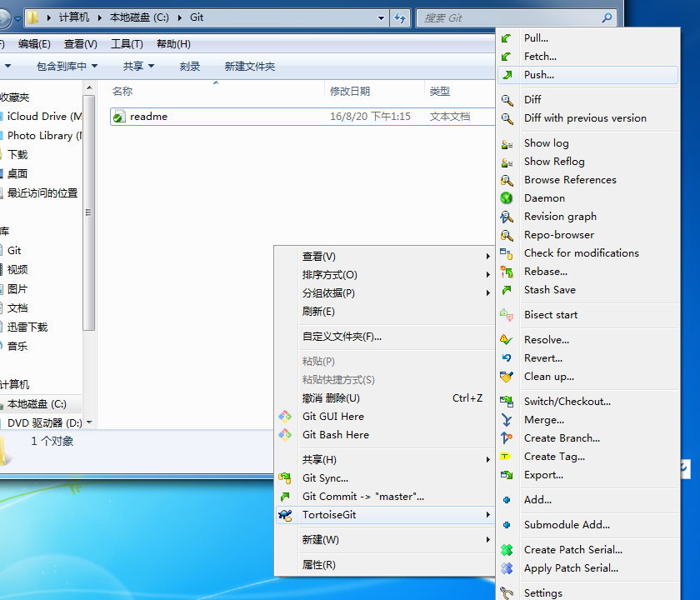The width and height of the screenshot is (700, 600).
Task: Click the Show Reflog icon
Action: coord(507,162)
